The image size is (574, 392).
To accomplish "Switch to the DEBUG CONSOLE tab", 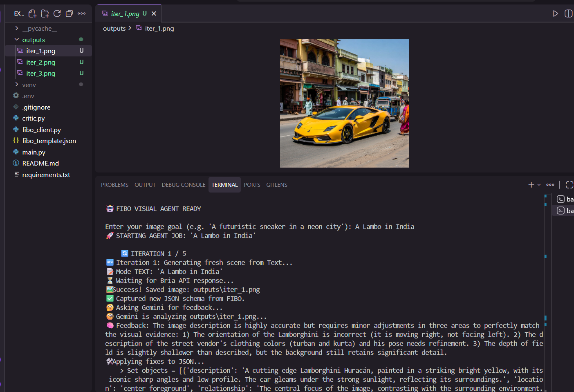I will tap(184, 185).
